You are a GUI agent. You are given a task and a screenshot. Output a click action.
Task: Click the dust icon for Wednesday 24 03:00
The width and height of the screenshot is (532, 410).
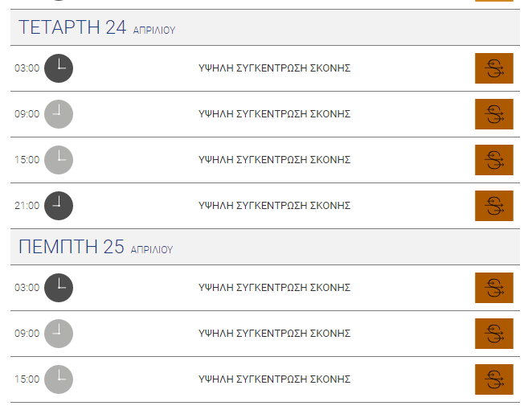494,68
